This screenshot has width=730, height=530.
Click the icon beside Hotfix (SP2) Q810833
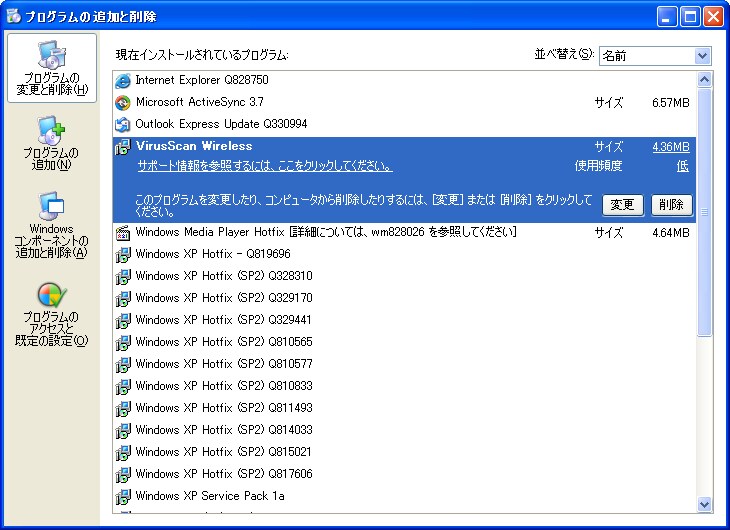tap(123, 386)
